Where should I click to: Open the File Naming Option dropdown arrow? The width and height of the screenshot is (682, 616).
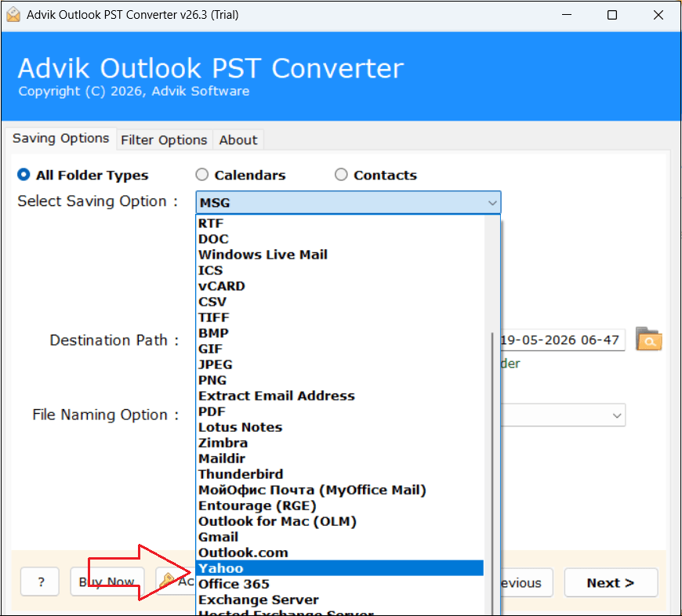pos(616,415)
